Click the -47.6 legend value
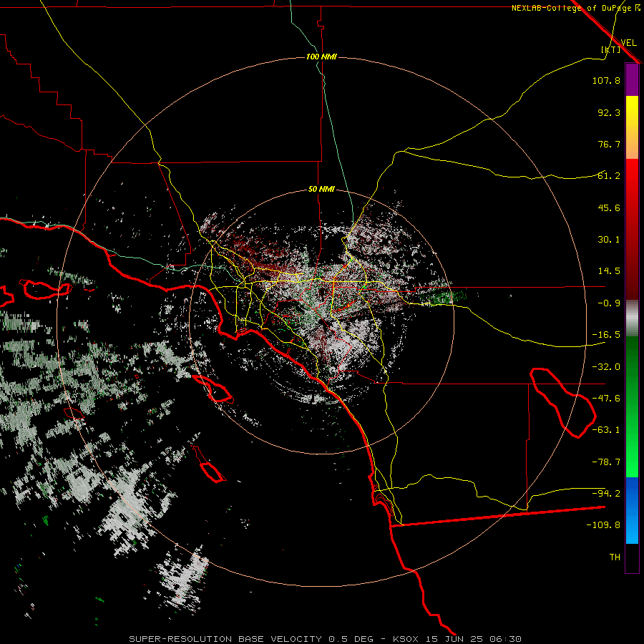Screen dimensions: 644x644 click(606, 399)
